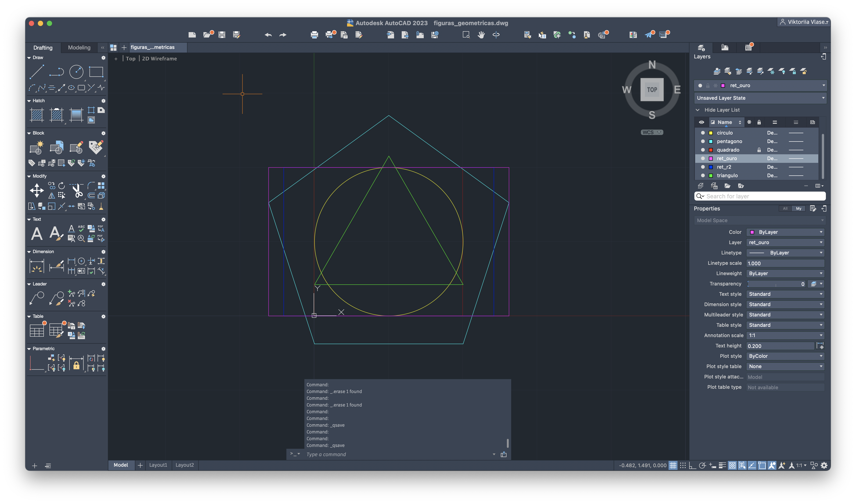Toggle grid display in status bar

pyautogui.click(x=673, y=465)
